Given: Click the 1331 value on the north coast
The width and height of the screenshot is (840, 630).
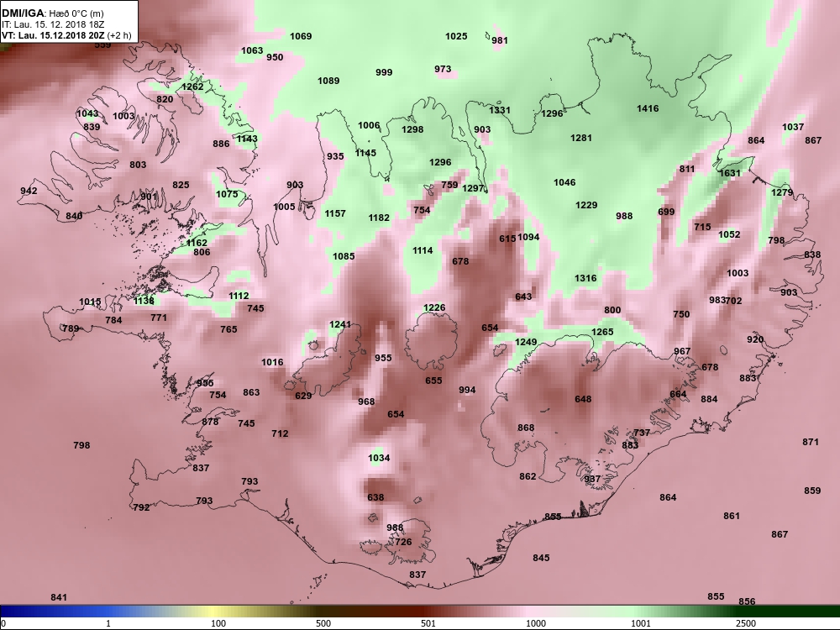Looking at the screenshot, I should coord(500,110).
